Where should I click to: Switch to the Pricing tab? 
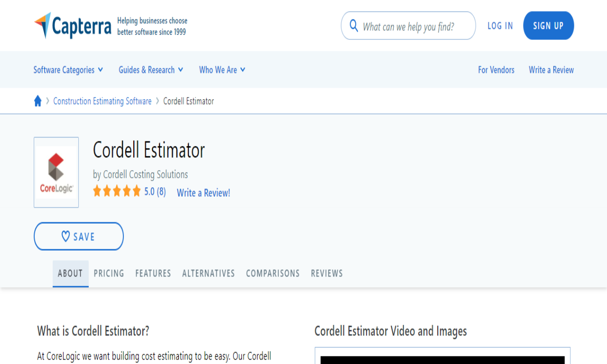[x=109, y=273]
